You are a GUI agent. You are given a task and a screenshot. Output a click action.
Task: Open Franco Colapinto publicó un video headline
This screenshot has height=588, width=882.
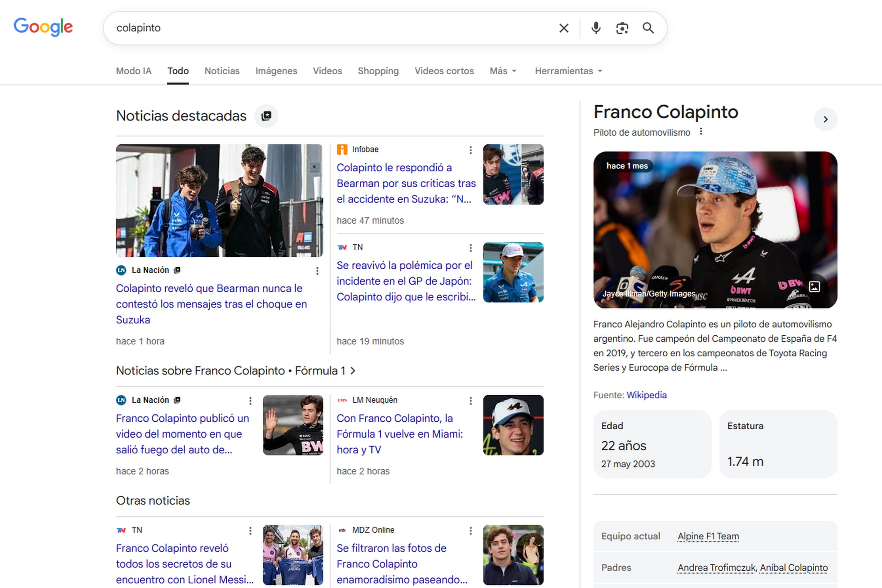[183, 434]
